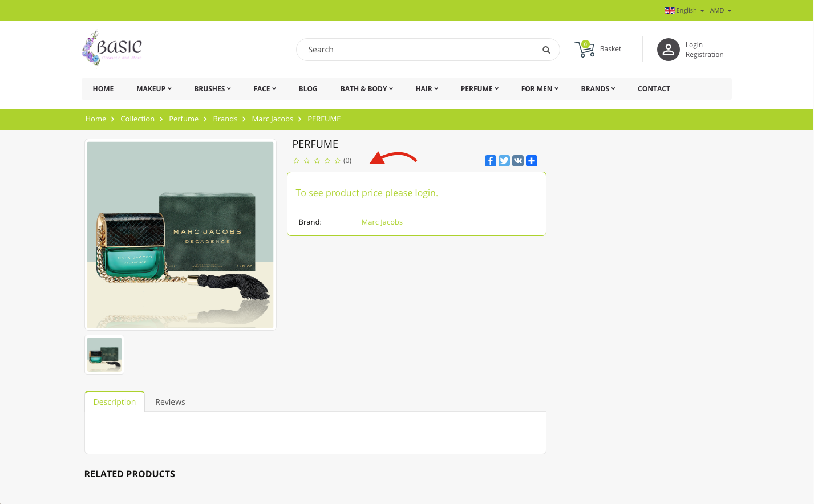The height and width of the screenshot is (504, 814).
Task: Expand the FACE menu
Action: [265, 89]
